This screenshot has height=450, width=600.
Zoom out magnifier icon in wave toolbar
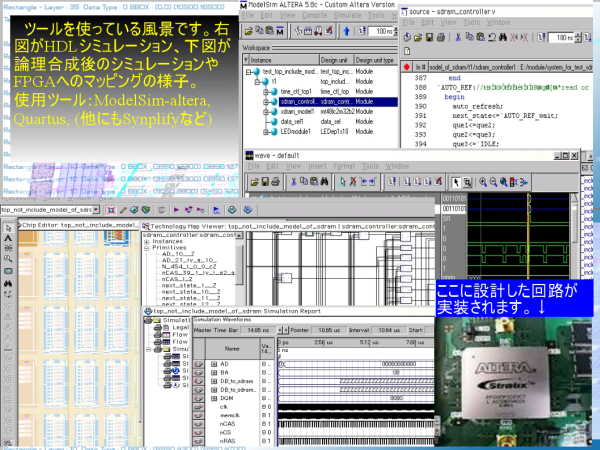pos(493,183)
